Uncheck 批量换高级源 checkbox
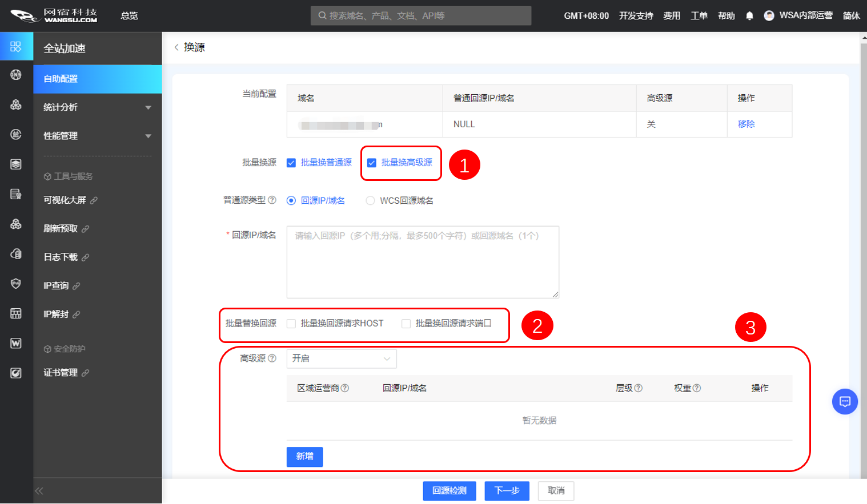Screen dimensions: 867x504 pos(372,163)
